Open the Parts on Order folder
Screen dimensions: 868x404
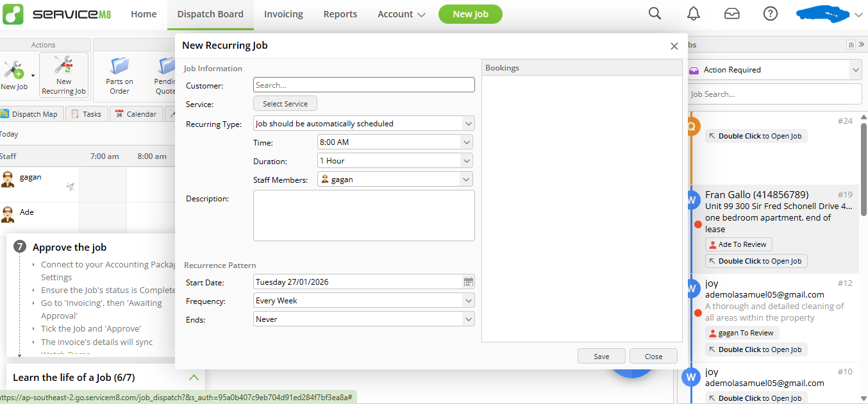119,72
